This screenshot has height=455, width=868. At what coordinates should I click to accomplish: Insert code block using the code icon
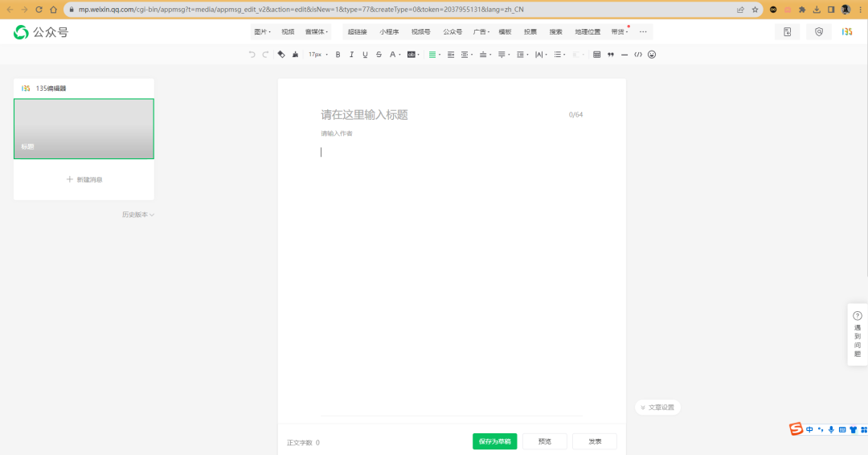pyautogui.click(x=638, y=55)
